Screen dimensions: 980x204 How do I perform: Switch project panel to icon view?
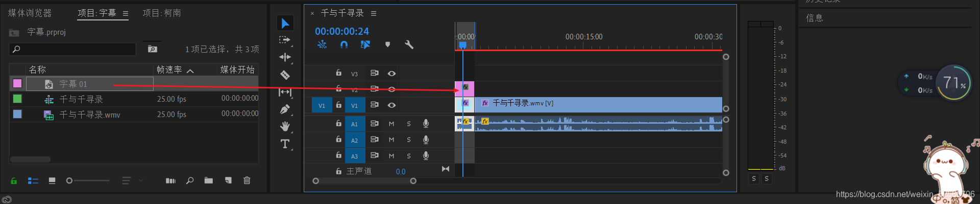(x=52, y=180)
